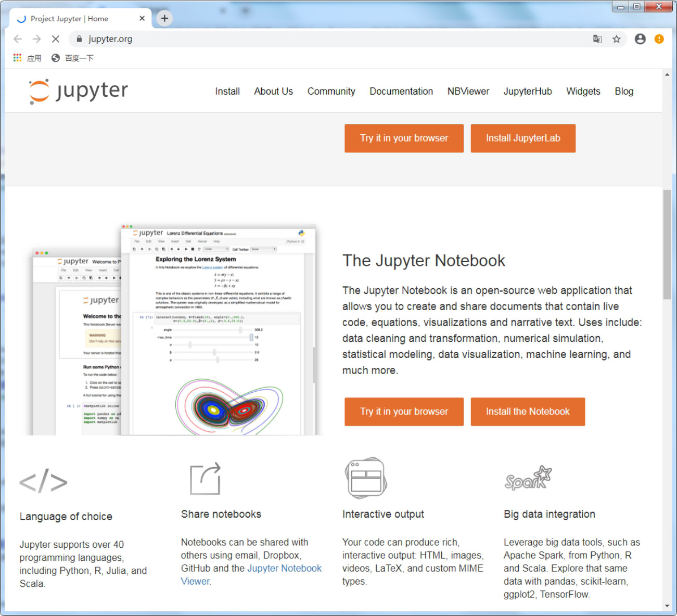Click the Interactive output heading
This screenshot has height=616, width=677.
(383, 514)
